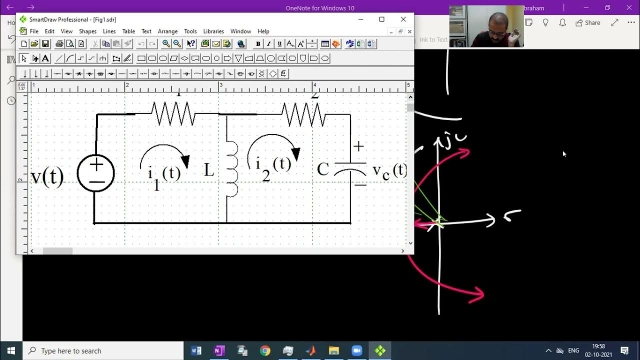The width and height of the screenshot is (640, 360).
Task: Select the parallelogram shape tool
Action: tap(174, 59)
